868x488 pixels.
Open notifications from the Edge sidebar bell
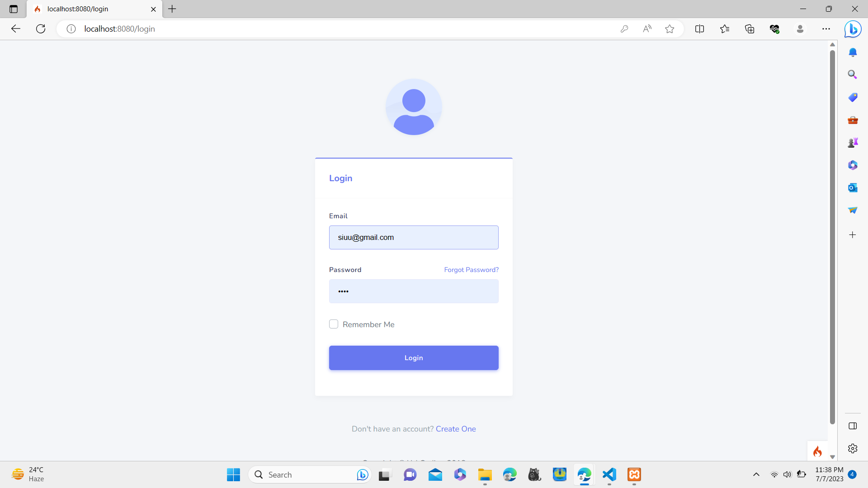(853, 52)
